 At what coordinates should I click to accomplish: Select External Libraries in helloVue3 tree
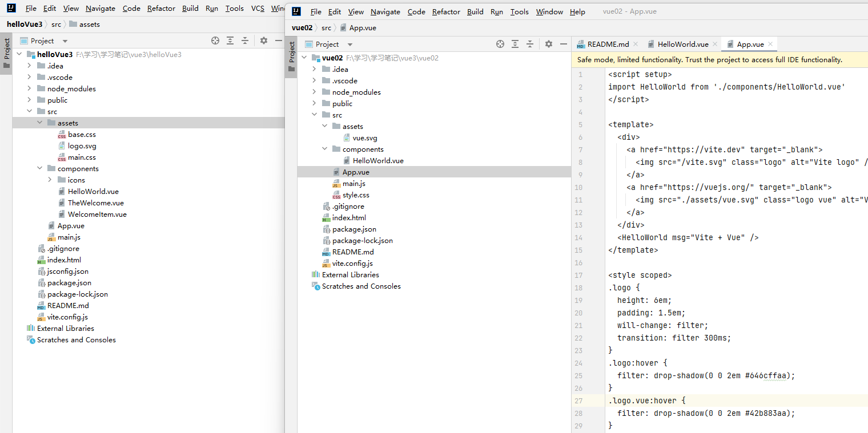pos(65,328)
